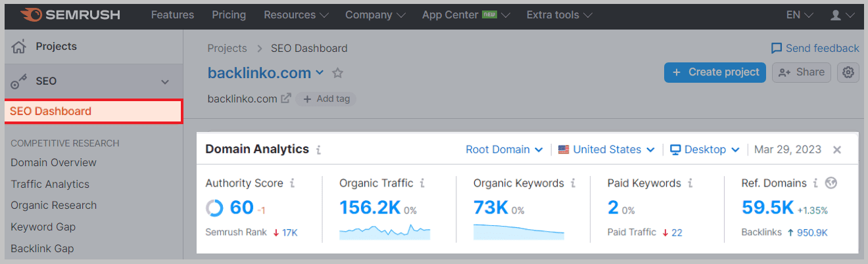Select SEO Dashboard in the sidebar

coord(93,111)
